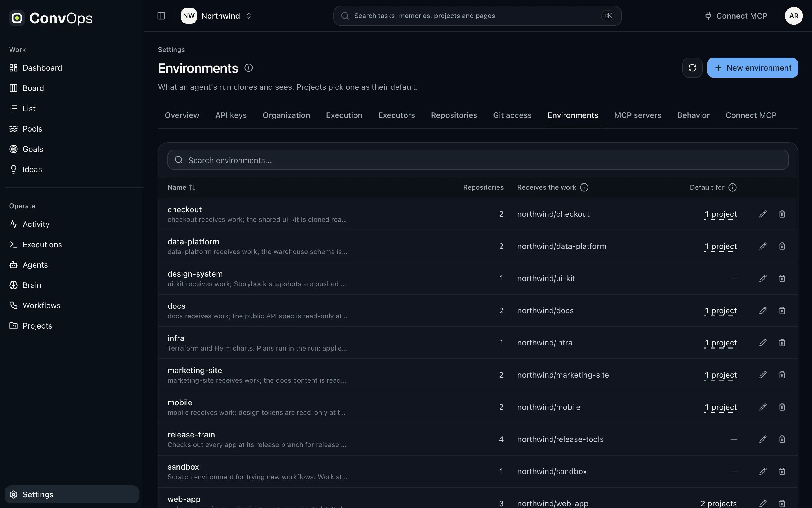Click the Environments info icon by title
Viewport: 812px width, 508px height.
(249, 68)
